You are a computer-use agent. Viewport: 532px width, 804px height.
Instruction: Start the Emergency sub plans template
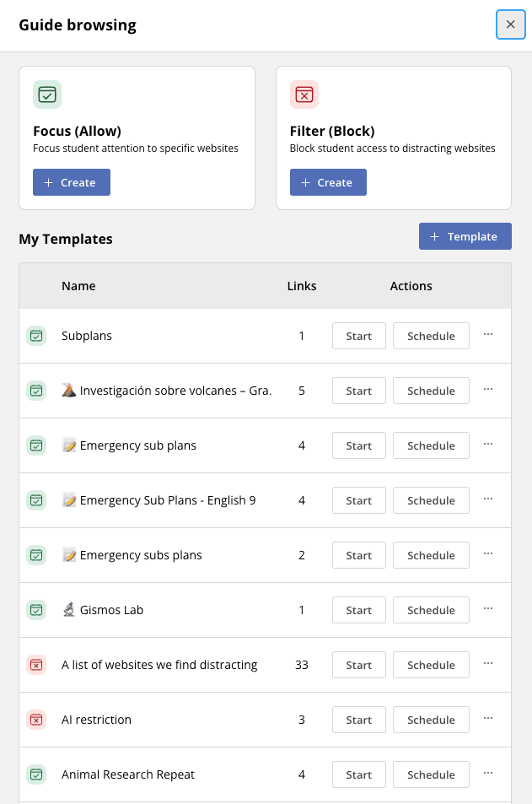358,445
